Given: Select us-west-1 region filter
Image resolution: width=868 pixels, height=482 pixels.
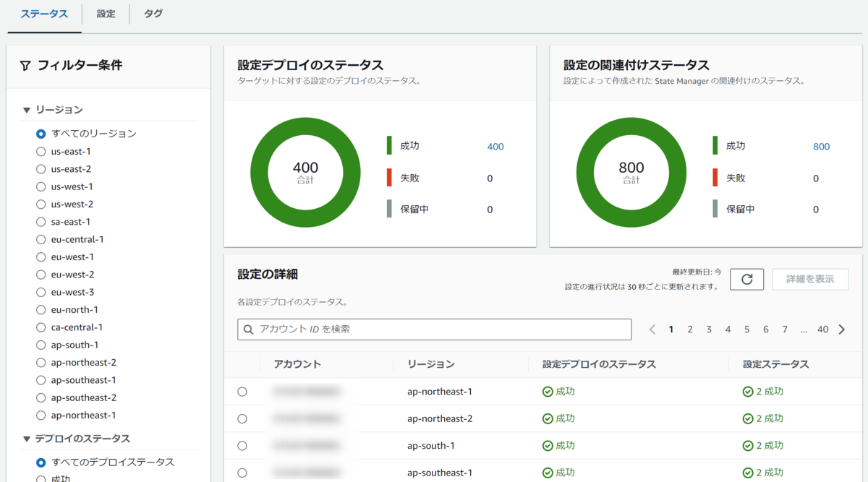Looking at the screenshot, I should (x=41, y=186).
